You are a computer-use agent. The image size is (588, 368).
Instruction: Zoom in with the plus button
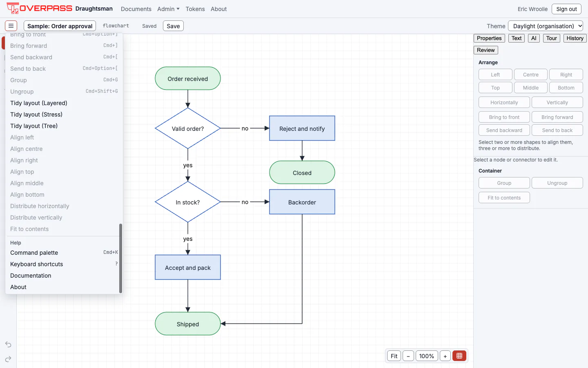tap(445, 356)
